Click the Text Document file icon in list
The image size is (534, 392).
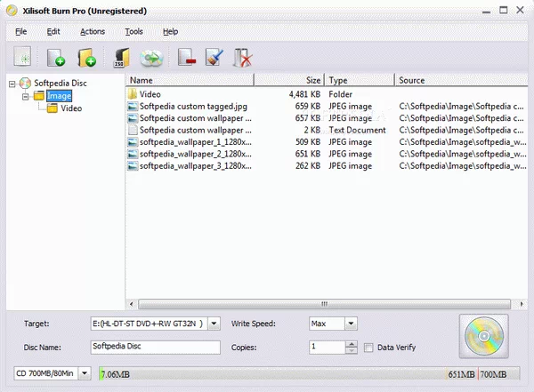tap(133, 130)
